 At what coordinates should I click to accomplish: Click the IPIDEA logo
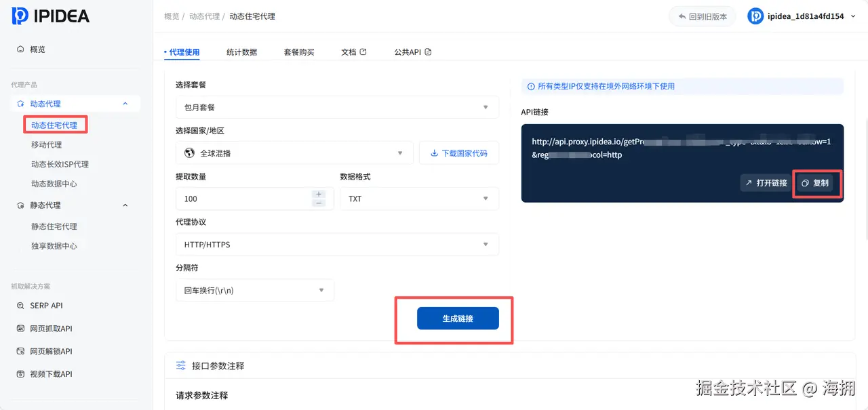tap(51, 16)
